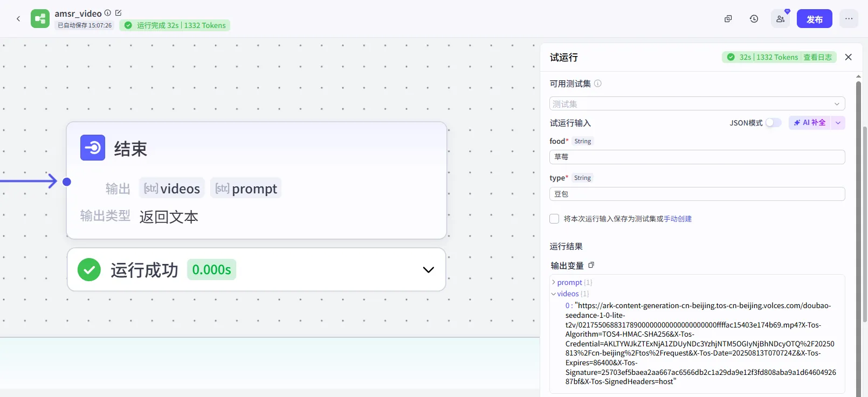Click the publish button 发布
Viewport: 868px width, 397px height.
coord(814,19)
